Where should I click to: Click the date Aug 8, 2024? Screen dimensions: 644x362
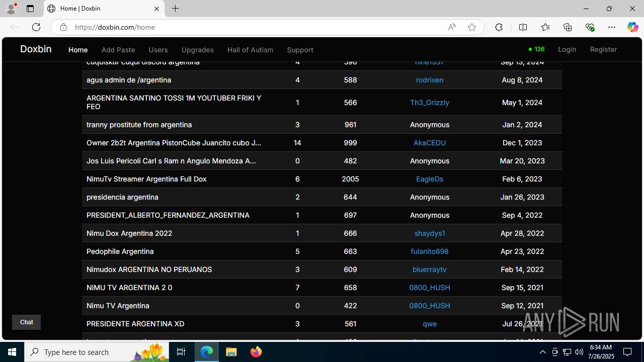point(522,80)
